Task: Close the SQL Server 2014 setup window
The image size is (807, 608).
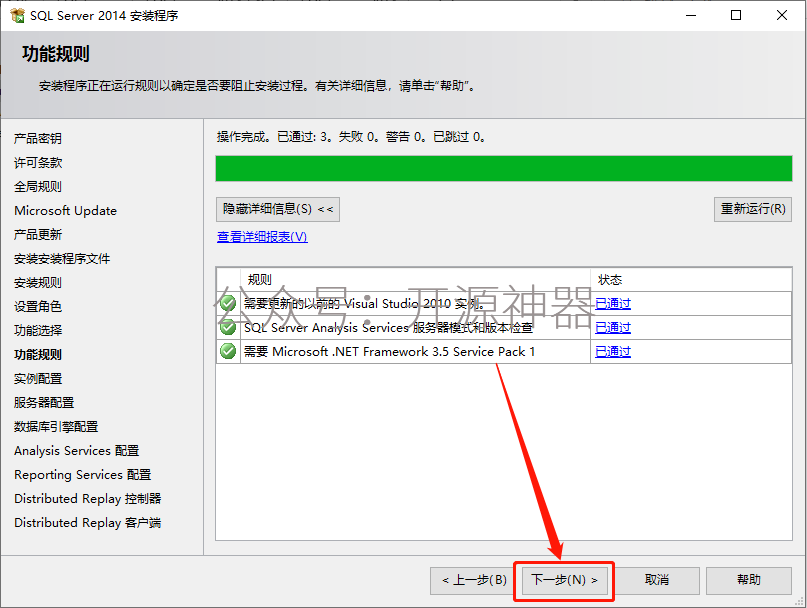Action: [x=781, y=15]
